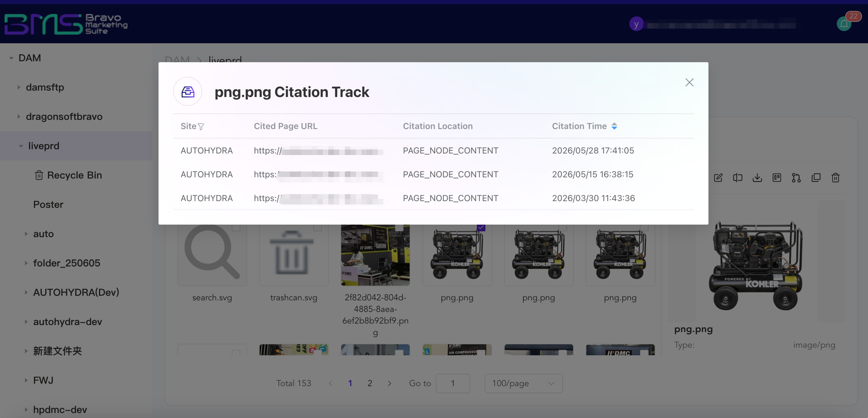Expand the damsftp folder
The image size is (868, 418).
(x=19, y=87)
